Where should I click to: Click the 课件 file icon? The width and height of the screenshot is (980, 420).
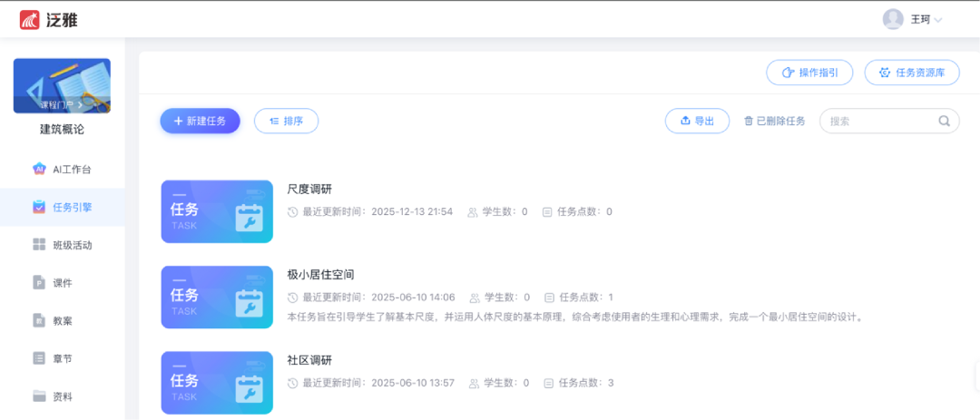pos(39,283)
